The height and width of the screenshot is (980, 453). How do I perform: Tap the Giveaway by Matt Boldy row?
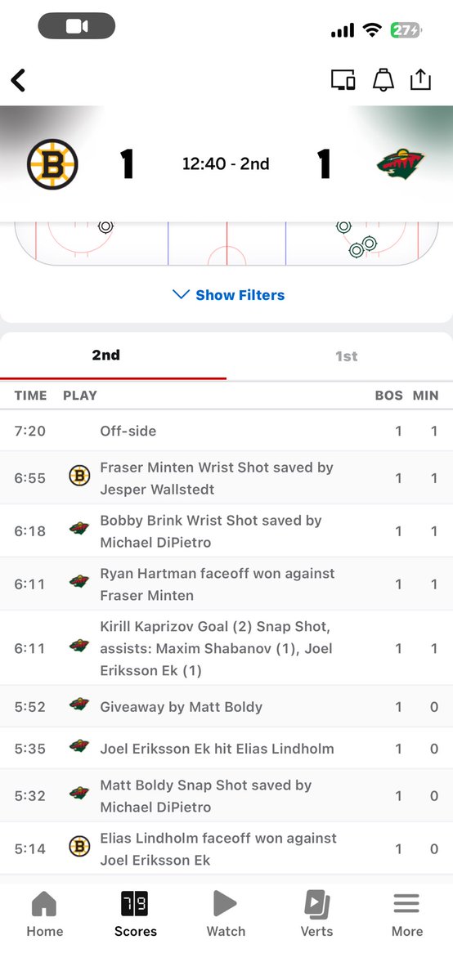click(226, 707)
